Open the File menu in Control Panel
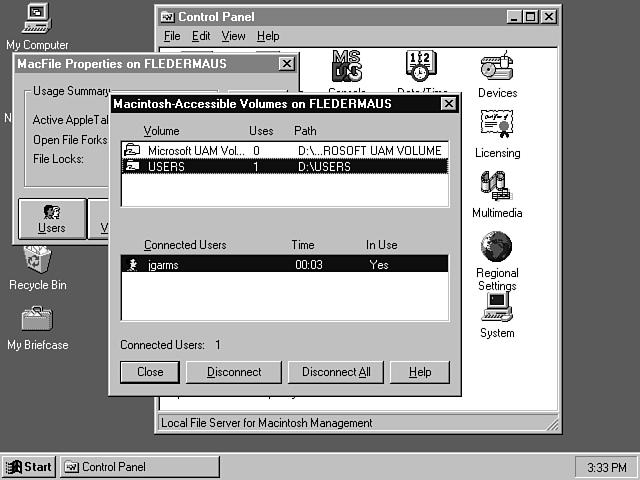 pyautogui.click(x=172, y=36)
